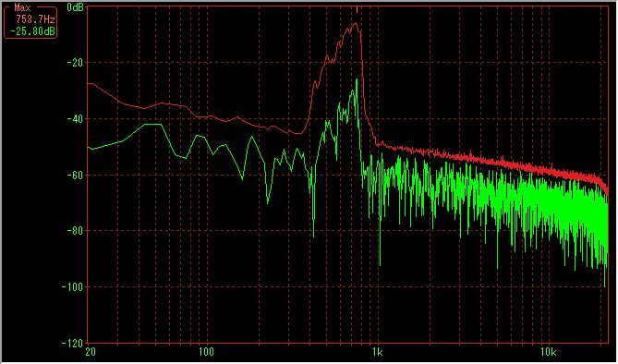Click the 1k frequency axis label

click(377, 352)
